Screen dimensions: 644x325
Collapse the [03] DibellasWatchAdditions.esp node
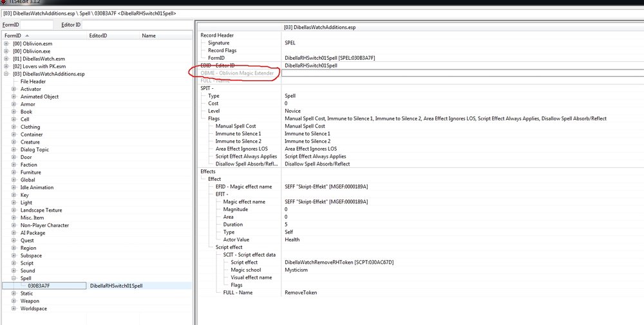[6, 74]
